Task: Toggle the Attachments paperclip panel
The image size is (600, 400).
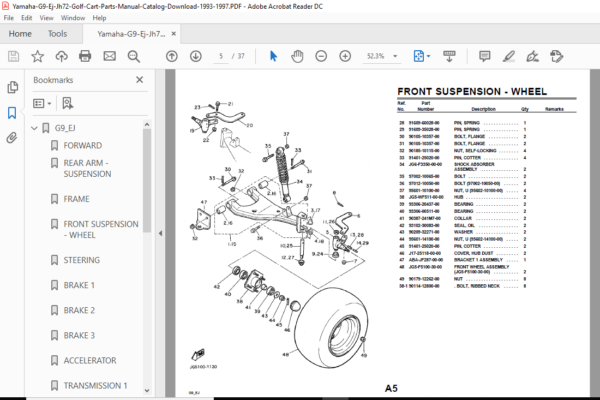Action: point(12,138)
